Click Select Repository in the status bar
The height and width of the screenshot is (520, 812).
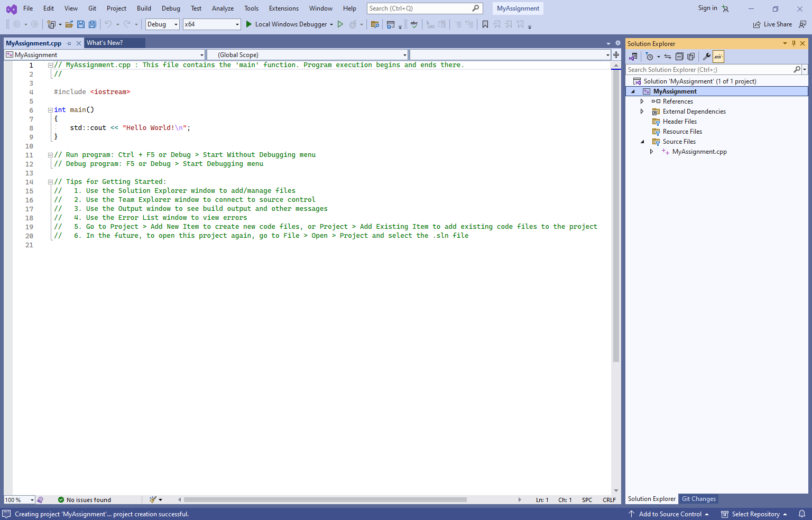[x=755, y=514]
